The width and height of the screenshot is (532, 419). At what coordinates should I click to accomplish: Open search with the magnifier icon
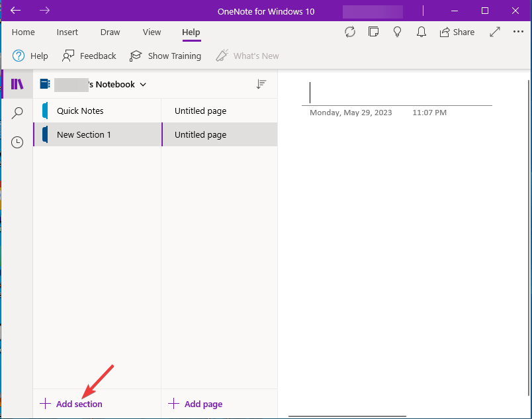(x=17, y=113)
